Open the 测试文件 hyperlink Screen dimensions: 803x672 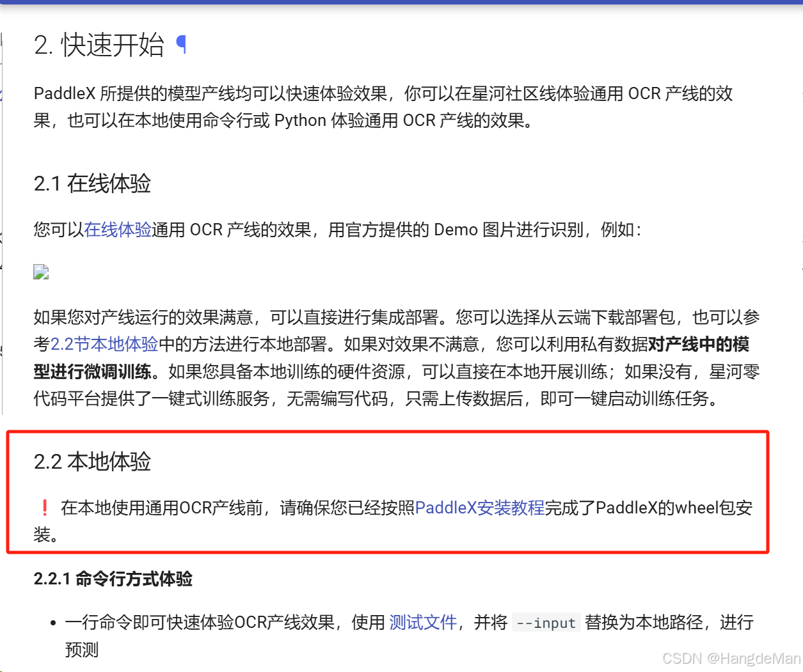422,622
